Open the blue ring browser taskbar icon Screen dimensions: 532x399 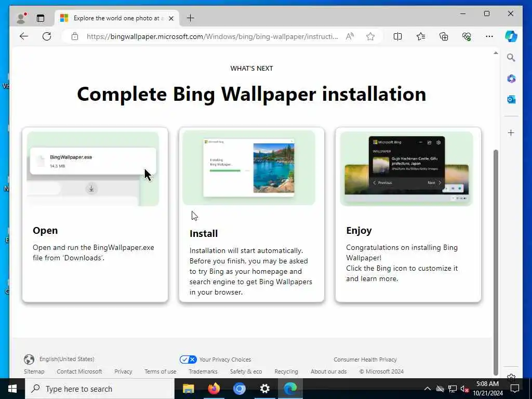coord(239,389)
